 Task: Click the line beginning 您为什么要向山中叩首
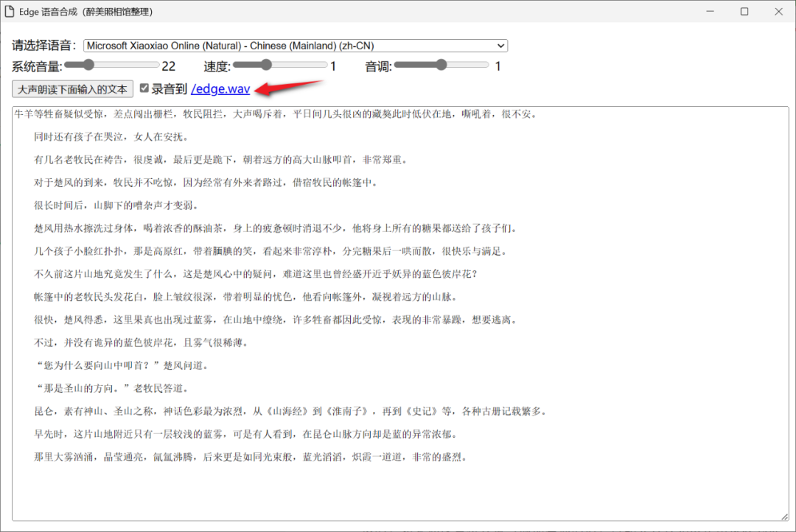click(125, 364)
